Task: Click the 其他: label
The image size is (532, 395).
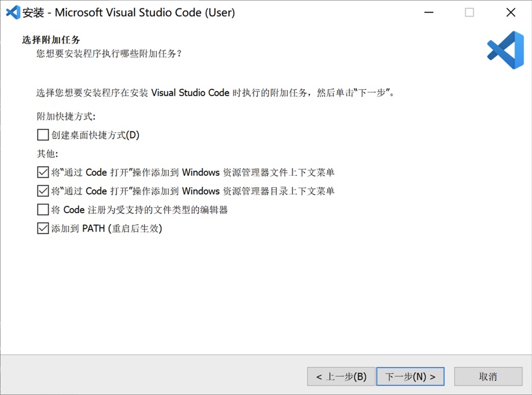Action: point(48,154)
